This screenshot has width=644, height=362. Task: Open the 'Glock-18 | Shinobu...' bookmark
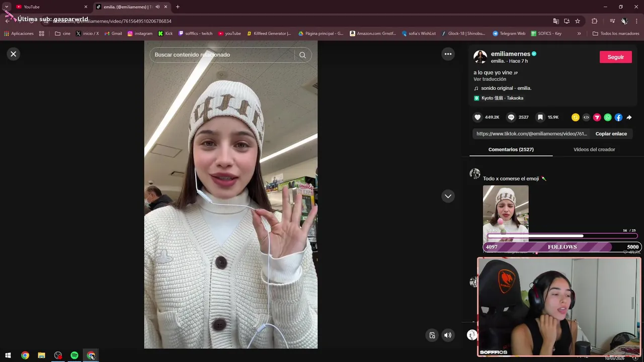pos(463,34)
